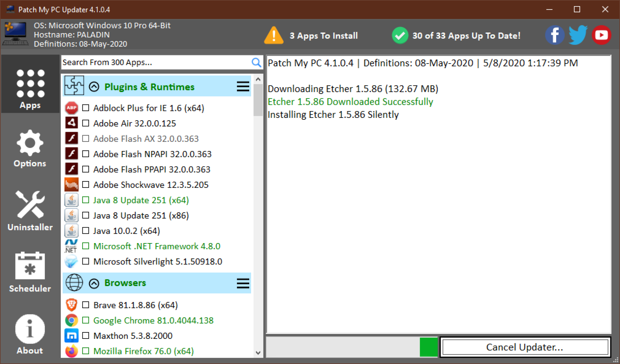The height and width of the screenshot is (364, 620).
Task: Click the warning triangle icon
Action: 273,35
